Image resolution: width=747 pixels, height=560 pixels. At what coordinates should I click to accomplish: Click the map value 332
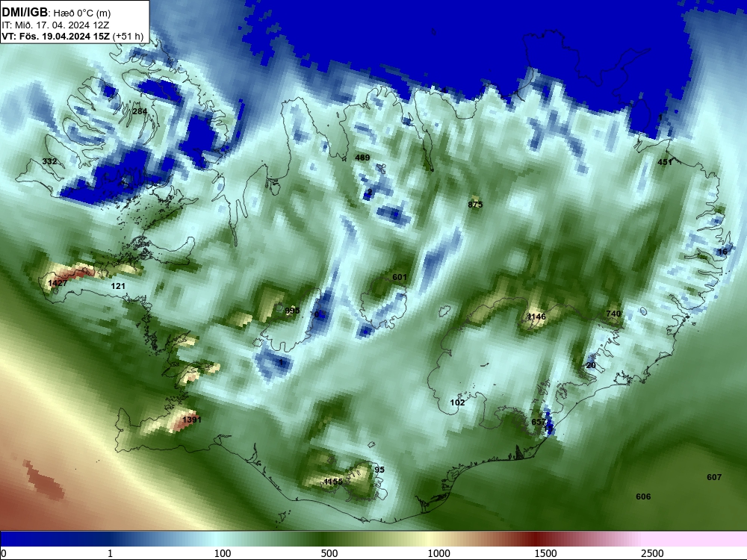point(49,161)
